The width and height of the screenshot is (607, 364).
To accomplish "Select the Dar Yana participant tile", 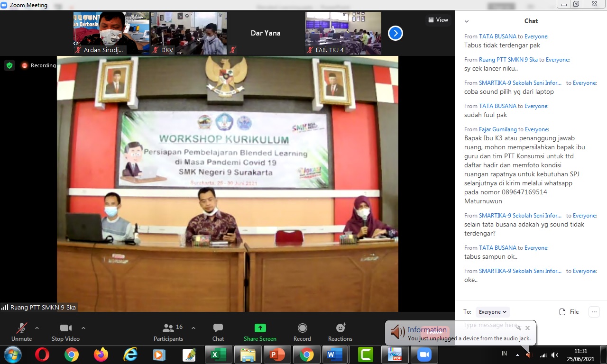I will (266, 33).
